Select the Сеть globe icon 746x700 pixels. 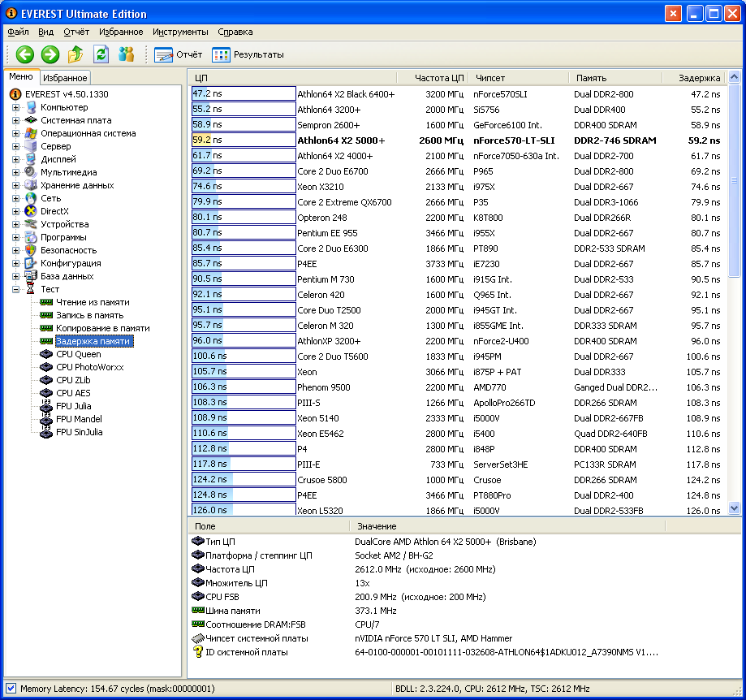coord(31,198)
